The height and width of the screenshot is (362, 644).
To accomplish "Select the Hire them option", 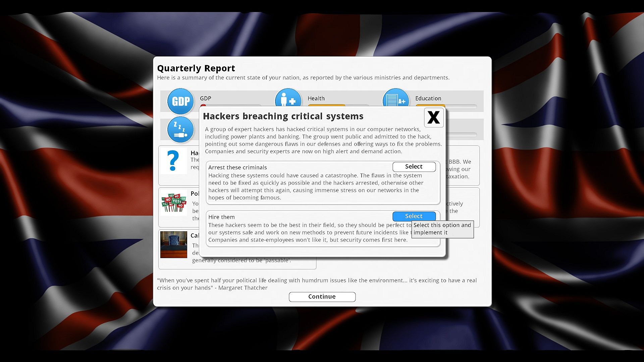I will click(x=414, y=216).
